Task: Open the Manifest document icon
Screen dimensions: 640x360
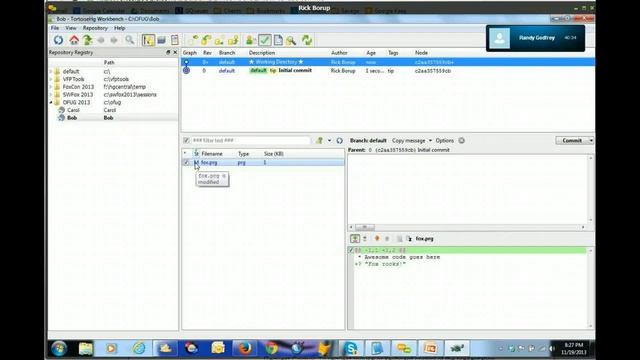Action: click(x=278, y=40)
